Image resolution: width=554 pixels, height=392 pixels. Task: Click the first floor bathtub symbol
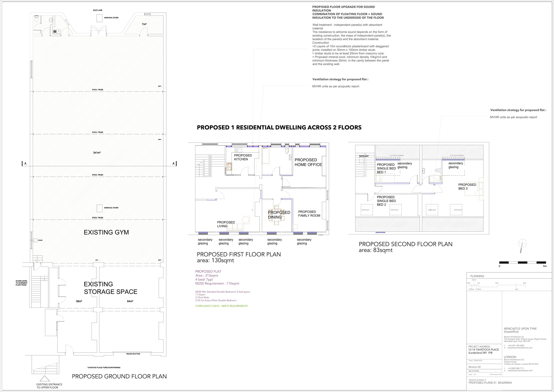(x=266, y=156)
